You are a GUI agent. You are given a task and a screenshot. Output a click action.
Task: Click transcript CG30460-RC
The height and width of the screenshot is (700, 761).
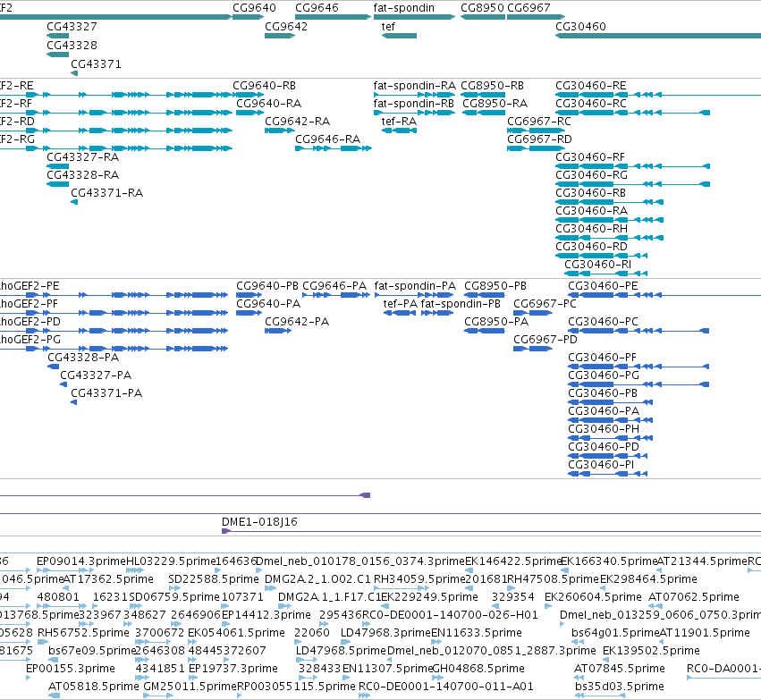(591, 104)
